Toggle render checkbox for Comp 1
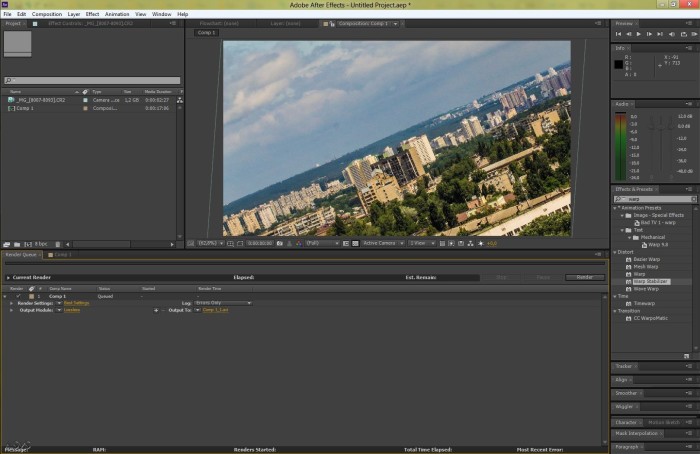The height and width of the screenshot is (454, 700). click(18, 296)
